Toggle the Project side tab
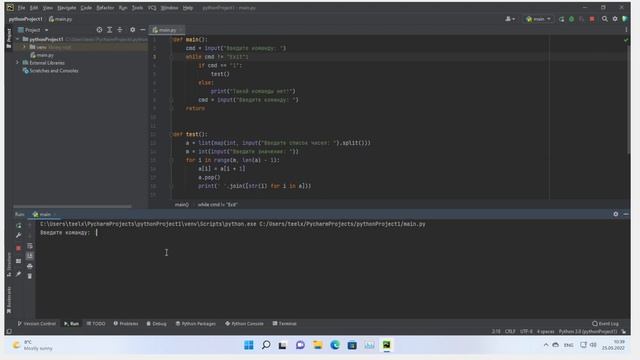The image size is (640, 360). pos(9,38)
